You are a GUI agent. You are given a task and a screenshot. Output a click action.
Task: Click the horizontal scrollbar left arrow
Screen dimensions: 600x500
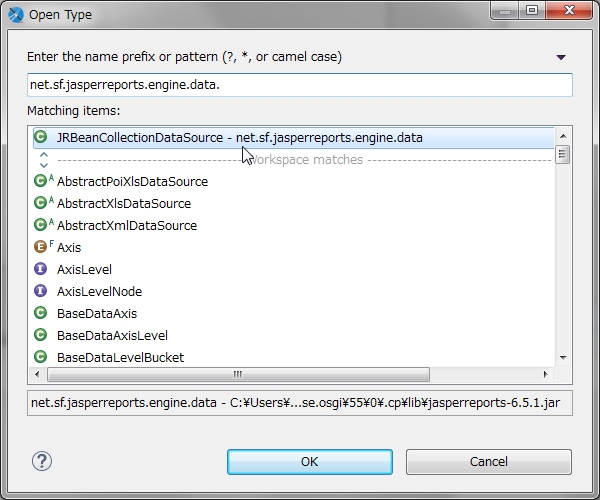(x=37, y=374)
